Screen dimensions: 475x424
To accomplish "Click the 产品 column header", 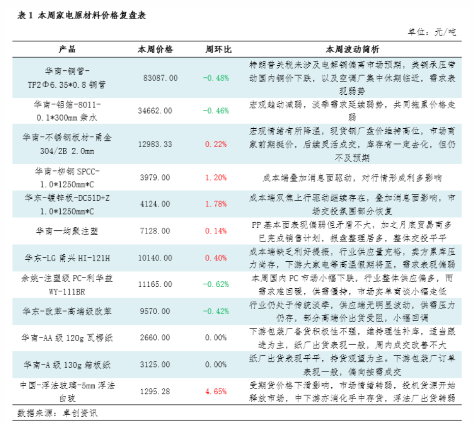I will click(x=67, y=49).
